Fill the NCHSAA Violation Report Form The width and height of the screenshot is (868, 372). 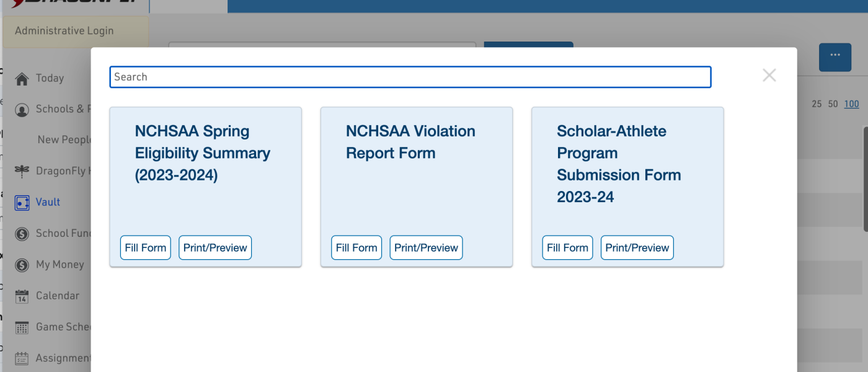click(x=356, y=247)
